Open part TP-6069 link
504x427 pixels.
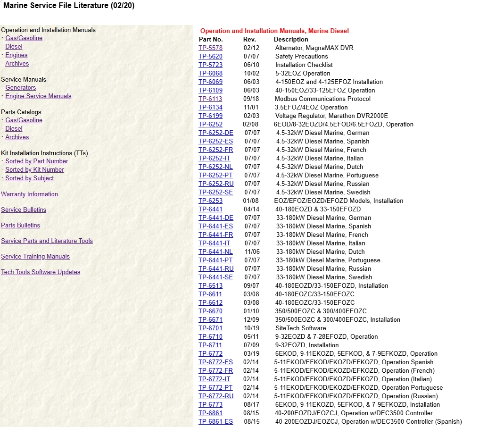(x=211, y=82)
